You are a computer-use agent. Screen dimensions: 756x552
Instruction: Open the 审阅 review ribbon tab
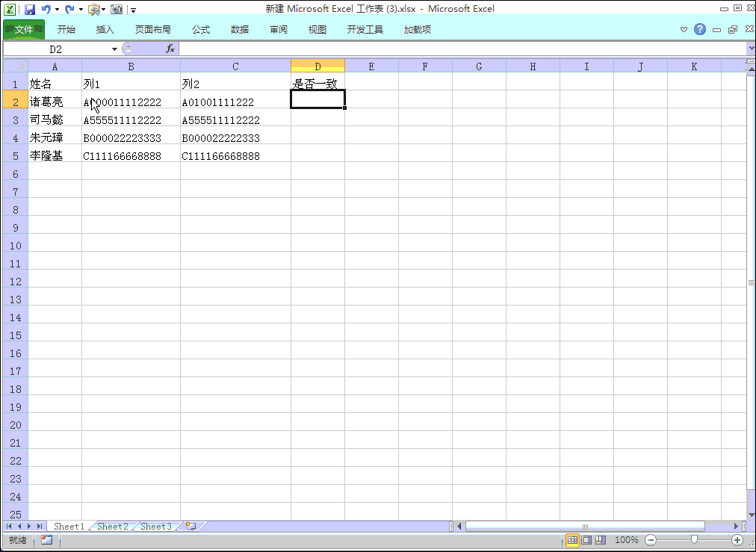tap(279, 29)
